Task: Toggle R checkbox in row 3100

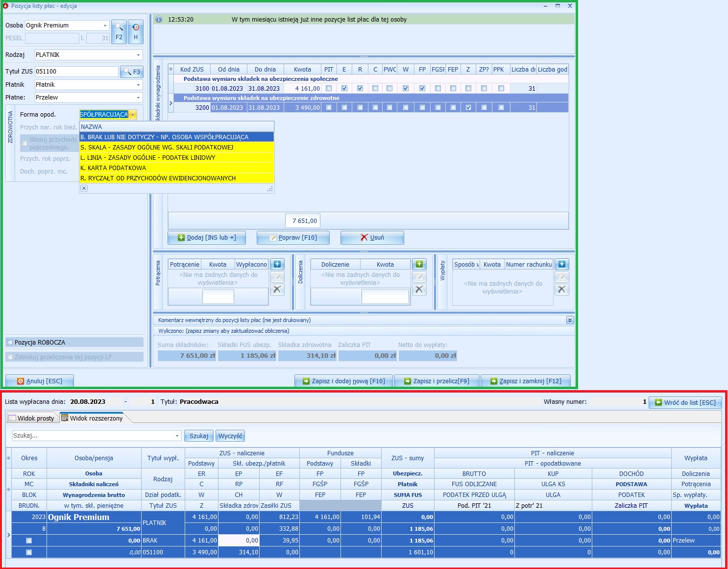Action: [x=360, y=89]
